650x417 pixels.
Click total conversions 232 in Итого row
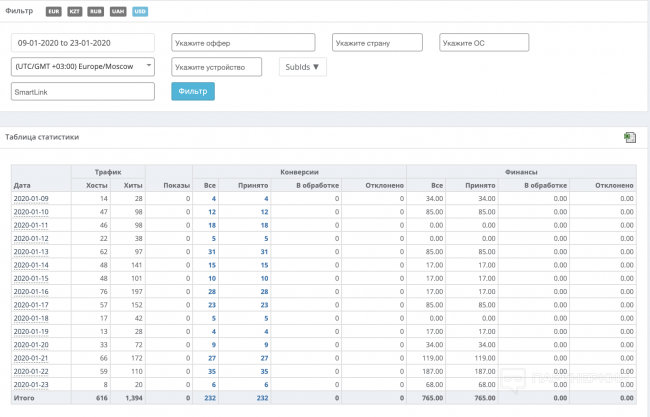[209, 398]
